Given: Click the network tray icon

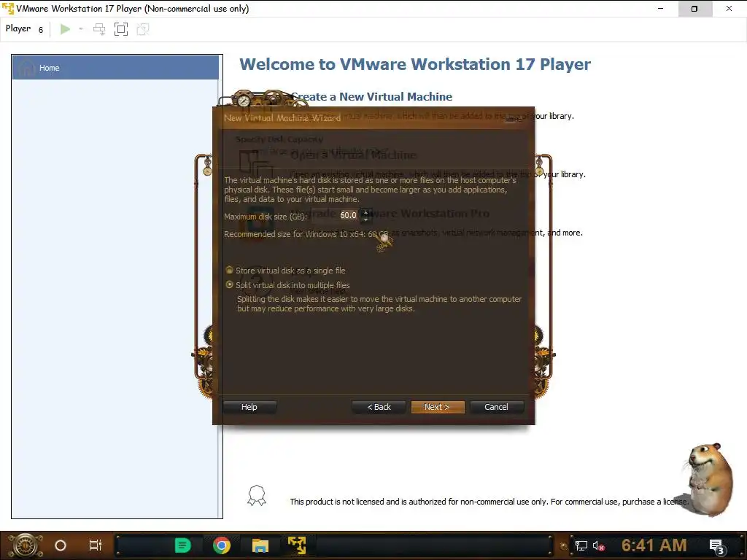Looking at the screenshot, I should pyautogui.click(x=581, y=545).
